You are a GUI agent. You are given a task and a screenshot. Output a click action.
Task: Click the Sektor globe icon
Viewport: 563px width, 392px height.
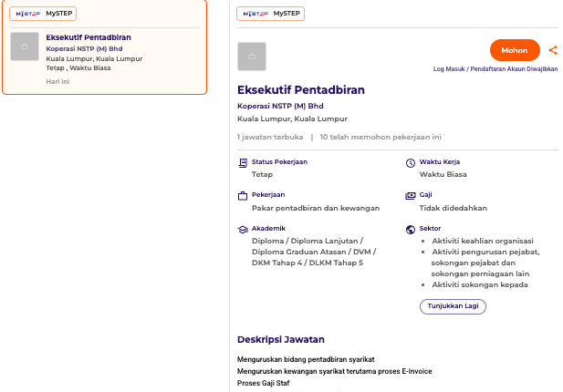[x=411, y=230]
